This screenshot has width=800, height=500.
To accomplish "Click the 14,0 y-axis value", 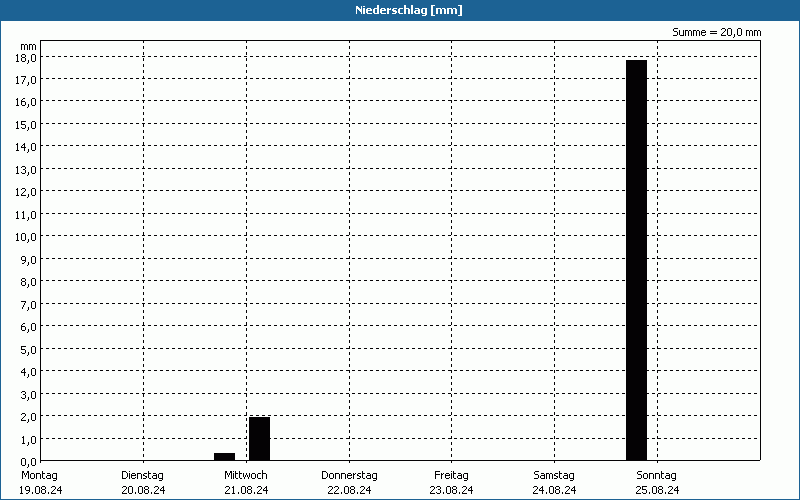I will pos(26,147).
